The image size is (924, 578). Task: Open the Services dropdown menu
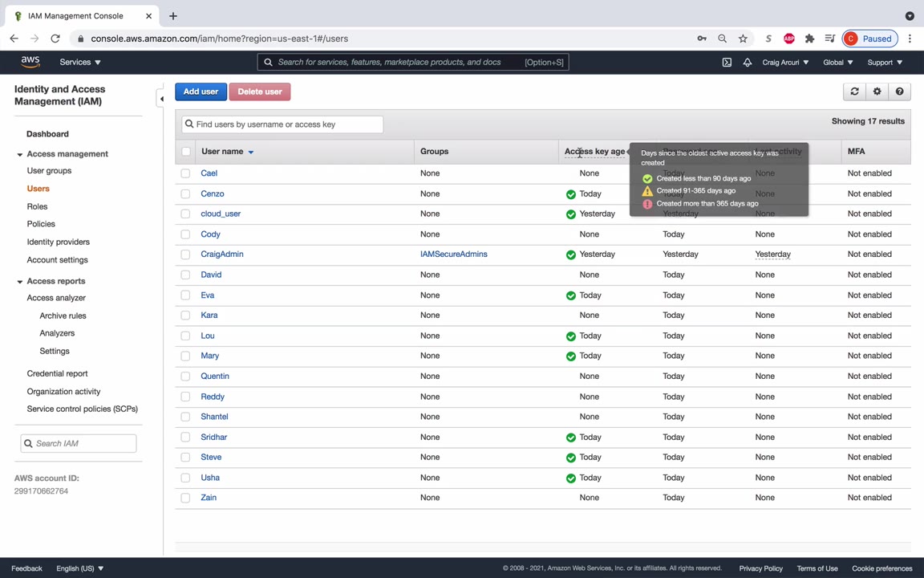[79, 62]
